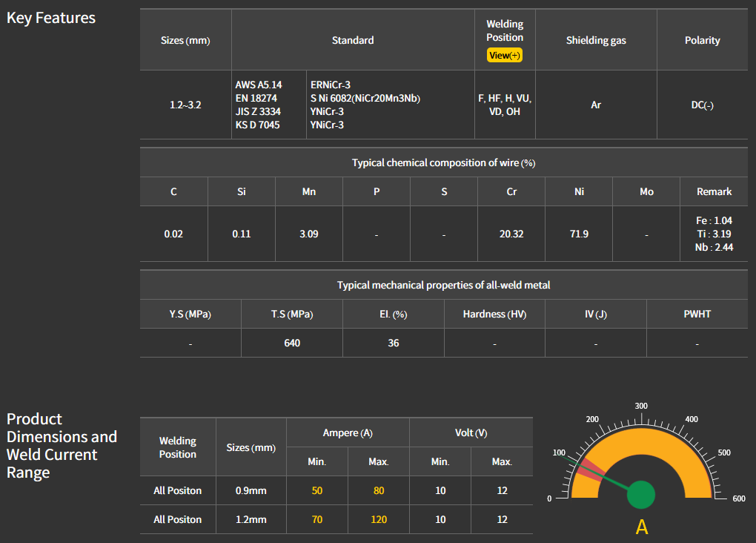This screenshot has width=756, height=543.
Task: Click the Shielding gas column header
Action: tap(596, 41)
